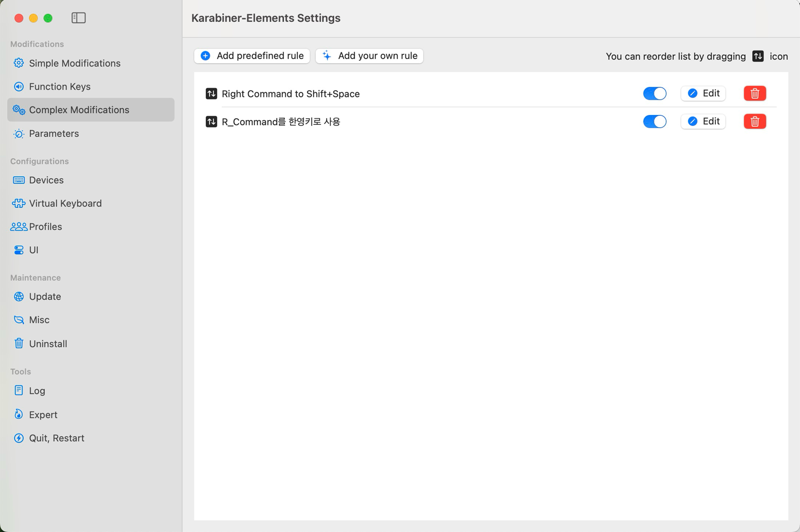Click the Devices keyboard icon
Image resolution: width=800 pixels, height=532 pixels.
19,180
